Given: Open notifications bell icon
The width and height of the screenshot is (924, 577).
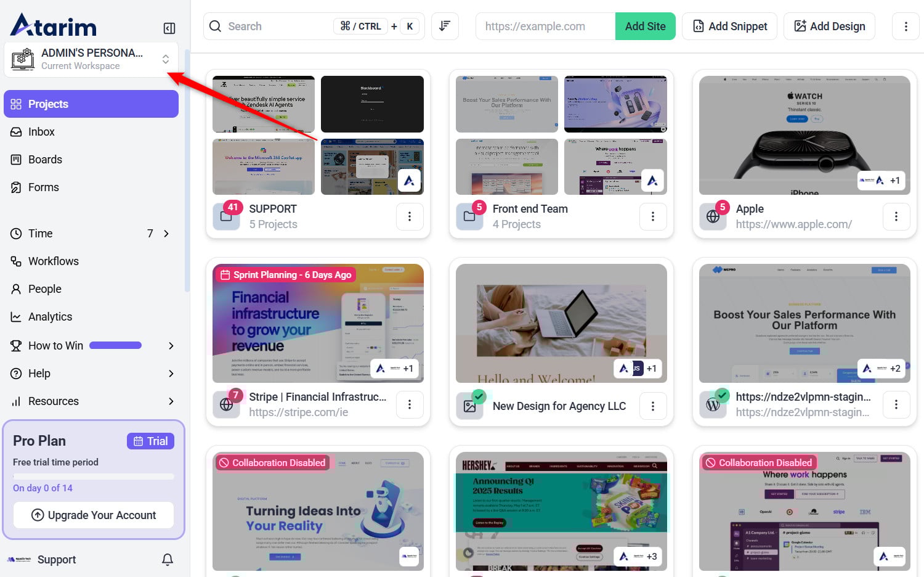Looking at the screenshot, I should (x=168, y=559).
